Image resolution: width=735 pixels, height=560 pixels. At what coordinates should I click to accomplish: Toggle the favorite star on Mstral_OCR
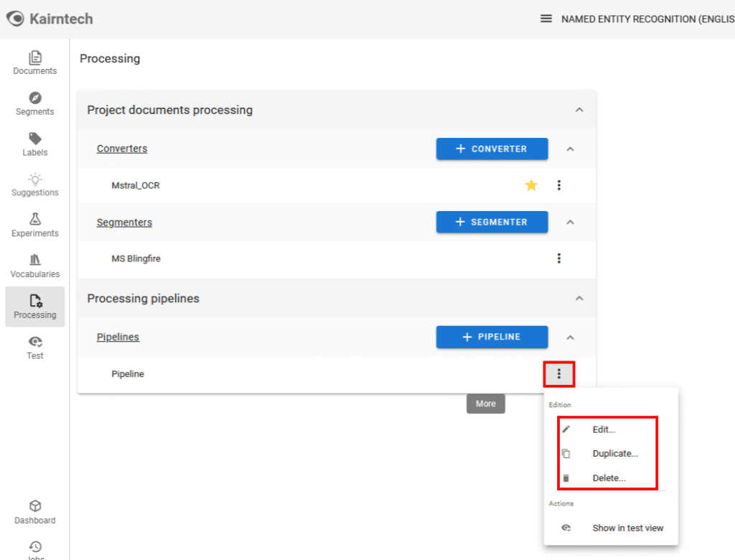click(531, 185)
